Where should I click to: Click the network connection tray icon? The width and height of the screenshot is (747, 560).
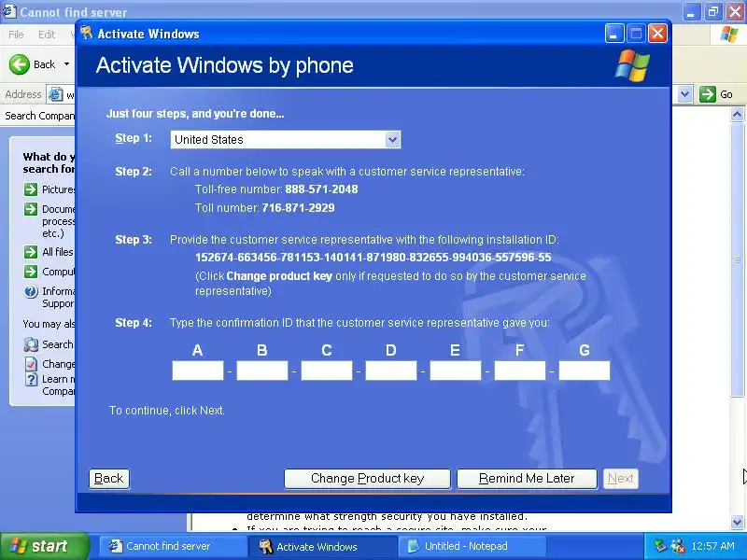(660, 546)
